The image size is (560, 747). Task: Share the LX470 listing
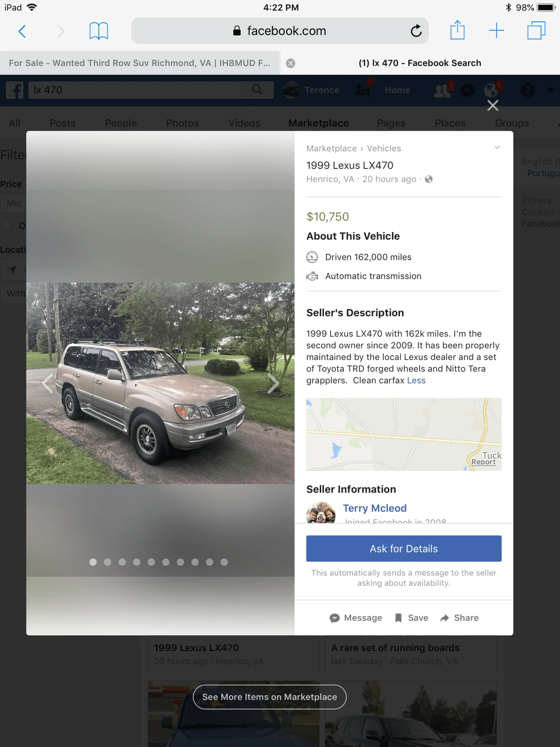(x=459, y=618)
